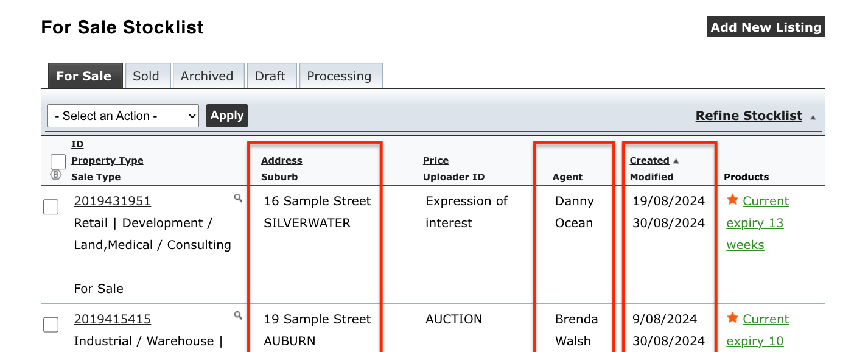Viewport: 868px width, 352px height.
Task: Click Add New Listing button
Action: click(x=766, y=27)
